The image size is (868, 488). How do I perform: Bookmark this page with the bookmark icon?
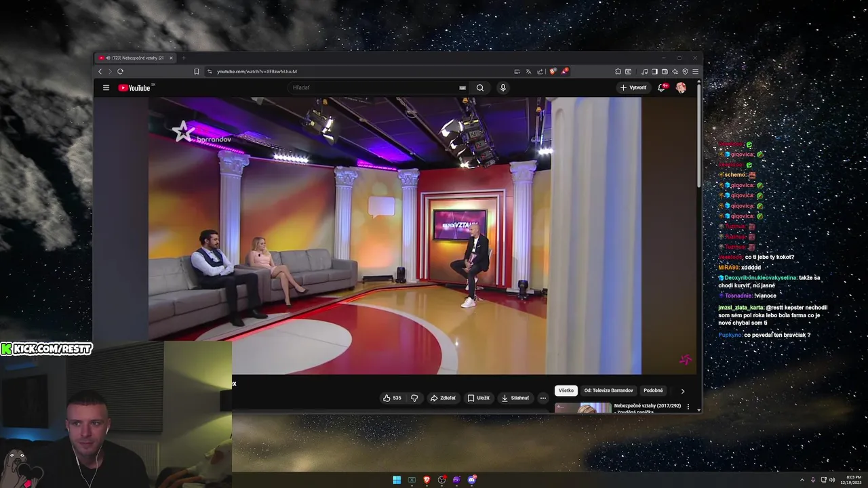[197, 71]
